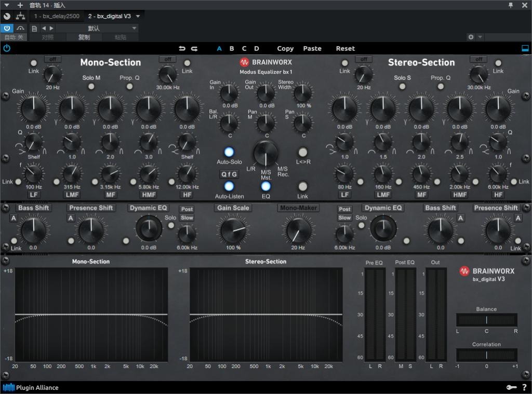The image size is (532, 394).
Task: Expand the bx_digital V3 insert dropdown arrow
Action: pos(138,16)
